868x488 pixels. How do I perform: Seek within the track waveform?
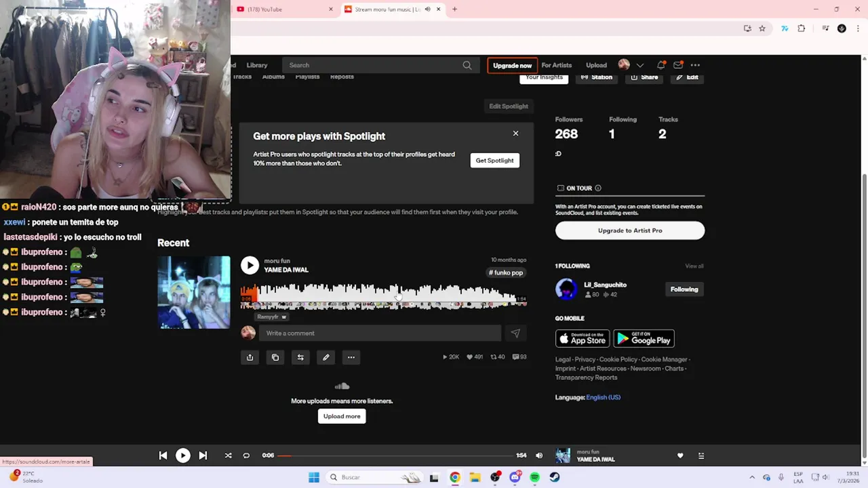tap(384, 297)
